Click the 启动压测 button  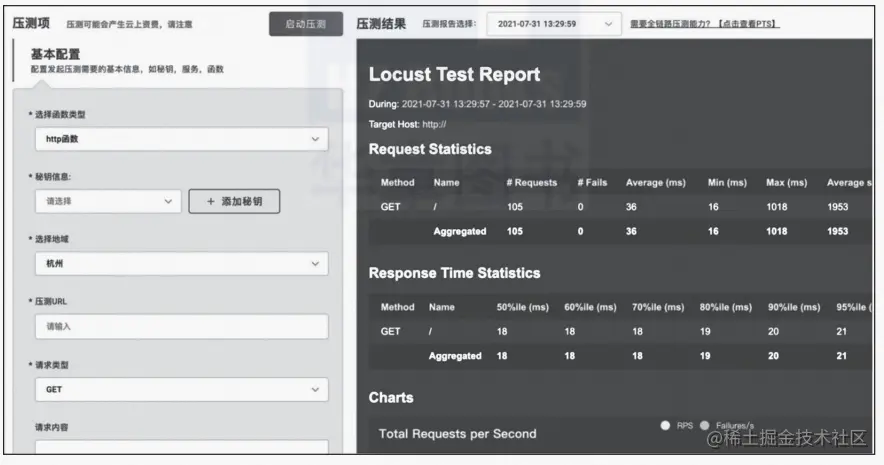tap(306, 24)
